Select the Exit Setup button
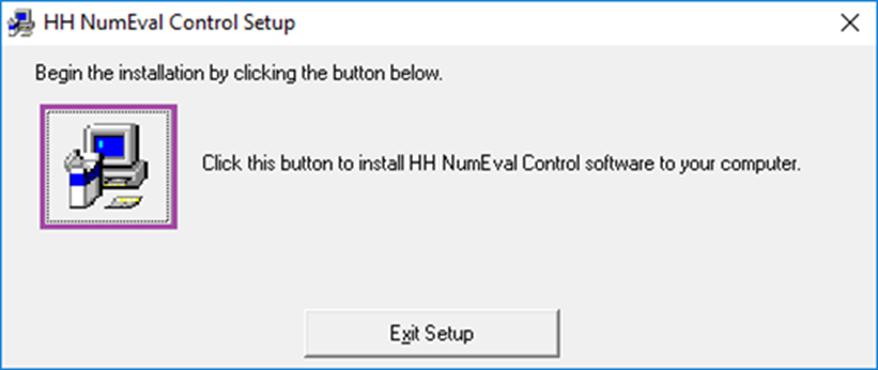This screenshot has width=878, height=370. [x=432, y=334]
